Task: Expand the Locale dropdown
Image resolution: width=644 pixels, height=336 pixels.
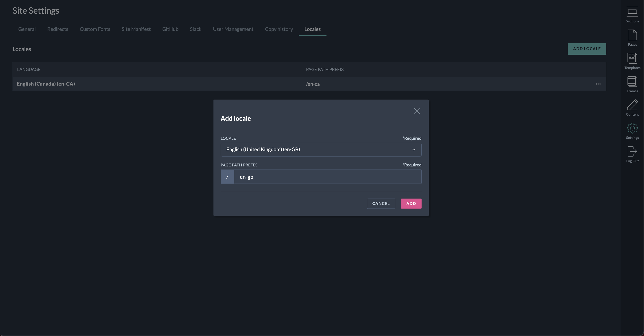Action: [x=320, y=150]
